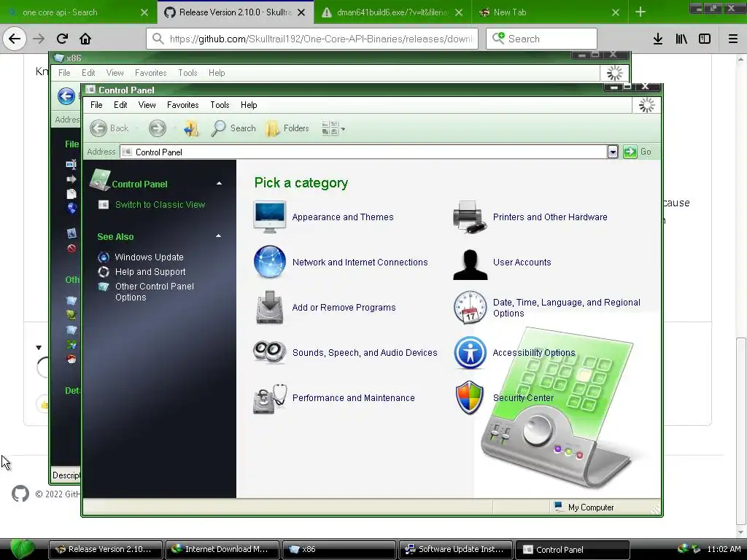Close the Release Version 2.10.0 browser tab

(301, 12)
